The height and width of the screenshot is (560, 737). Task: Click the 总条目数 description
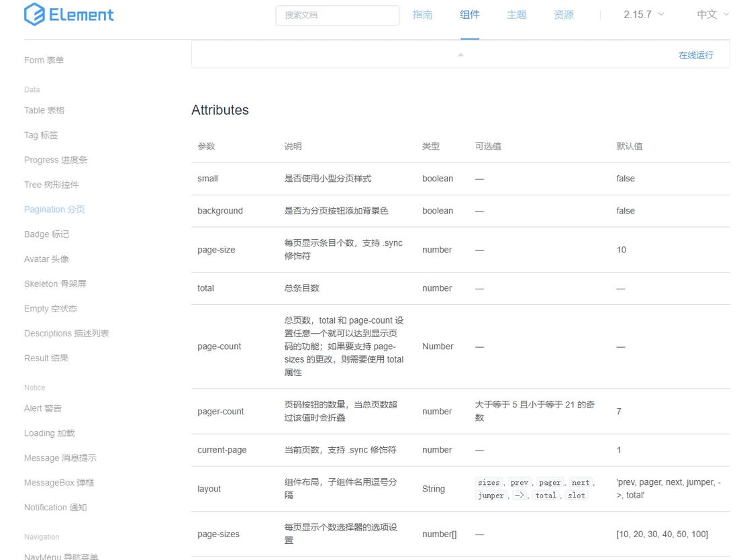pos(302,288)
